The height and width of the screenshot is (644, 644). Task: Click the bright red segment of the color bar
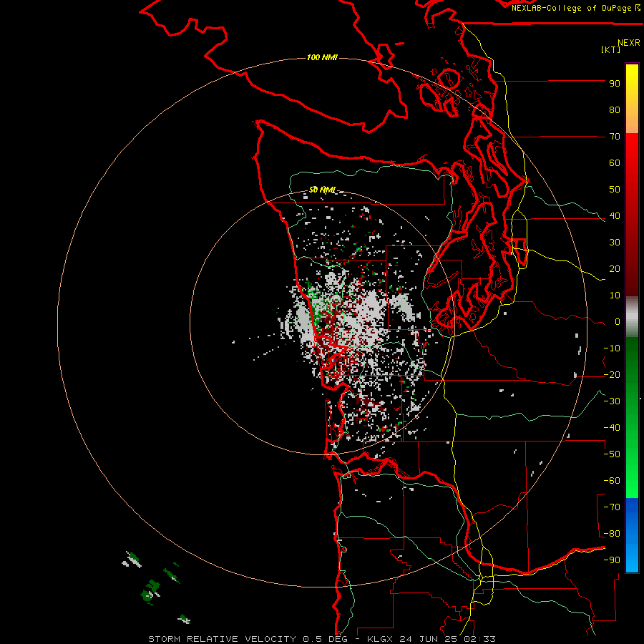pos(632,165)
